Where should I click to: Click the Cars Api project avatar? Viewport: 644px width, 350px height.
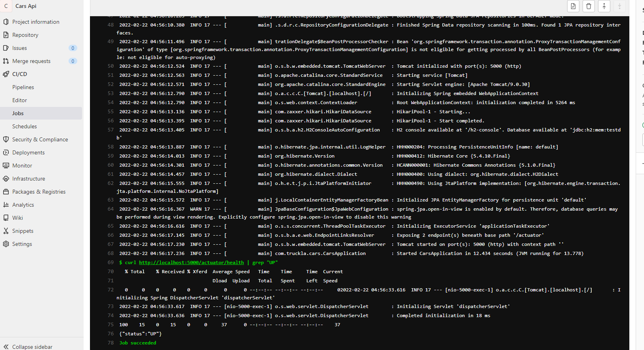coord(6,6)
